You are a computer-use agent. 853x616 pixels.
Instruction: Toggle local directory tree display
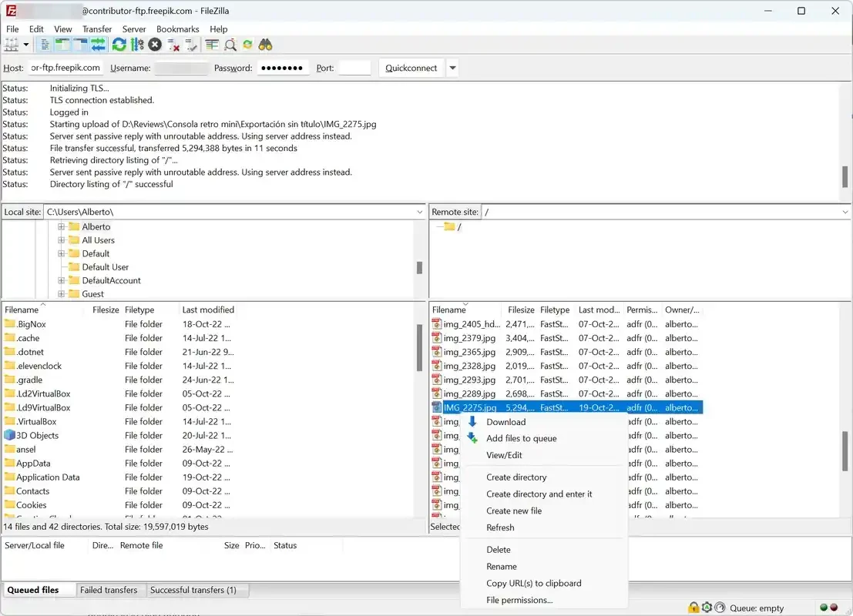62,45
